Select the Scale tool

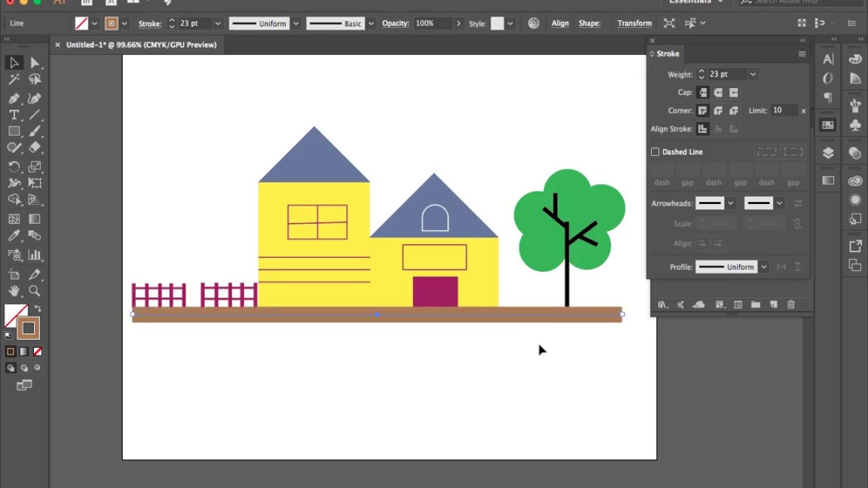[x=35, y=167]
